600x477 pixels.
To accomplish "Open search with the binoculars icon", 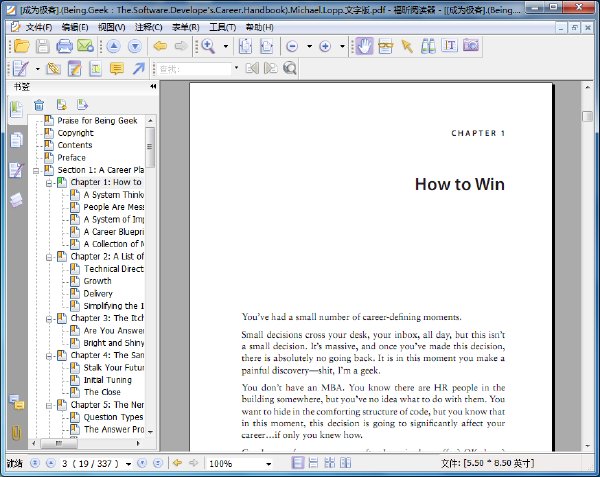I will (x=428, y=46).
